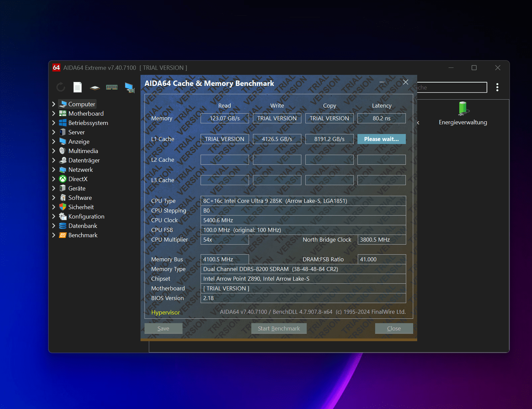Viewport: 532px width, 409px height.
Task: Expand the Benchmark tree node
Action: tap(54, 235)
